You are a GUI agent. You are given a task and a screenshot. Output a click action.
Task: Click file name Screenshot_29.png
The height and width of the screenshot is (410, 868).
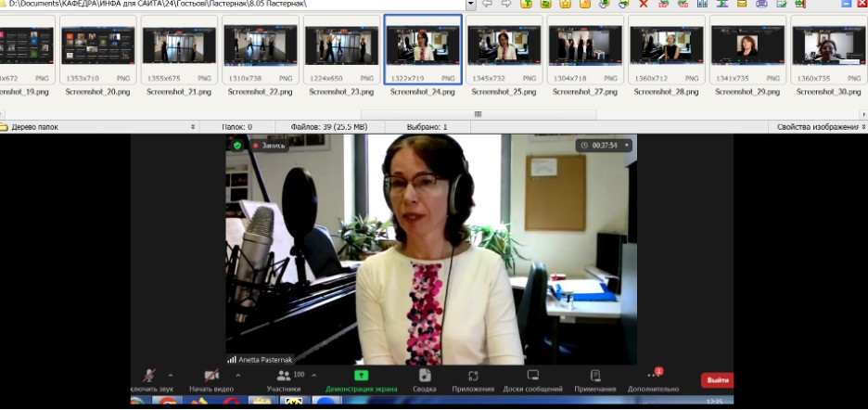747,92
